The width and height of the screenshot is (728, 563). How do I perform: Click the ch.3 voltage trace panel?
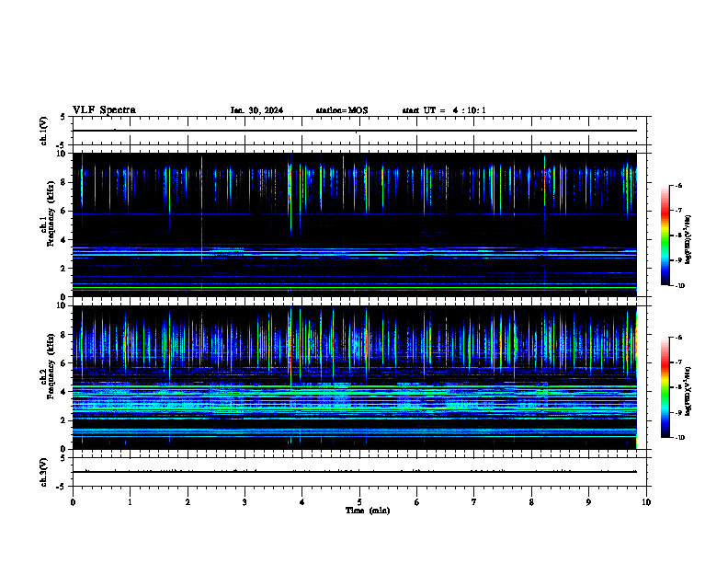[x=359, y=472]
